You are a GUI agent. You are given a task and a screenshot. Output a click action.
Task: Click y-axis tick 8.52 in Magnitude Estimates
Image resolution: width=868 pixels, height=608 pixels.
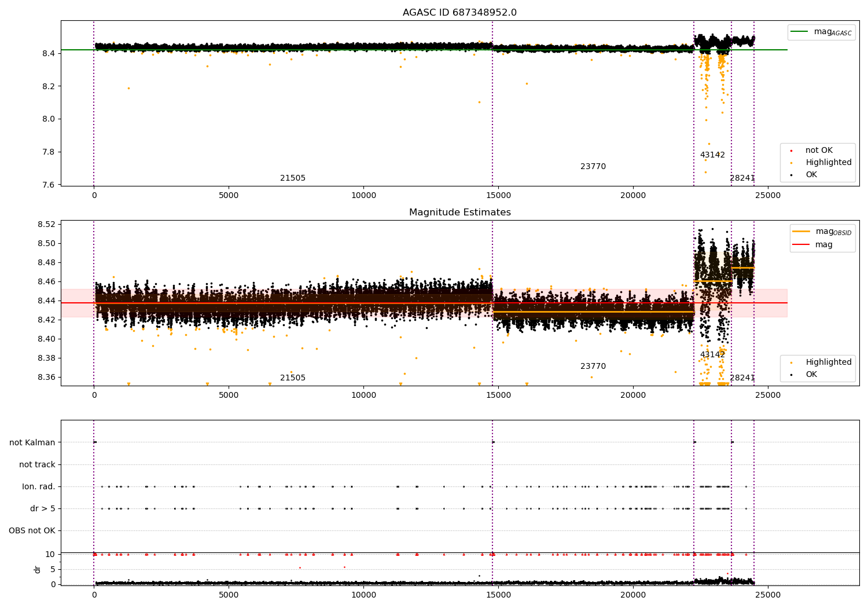[x=46, y=225]
